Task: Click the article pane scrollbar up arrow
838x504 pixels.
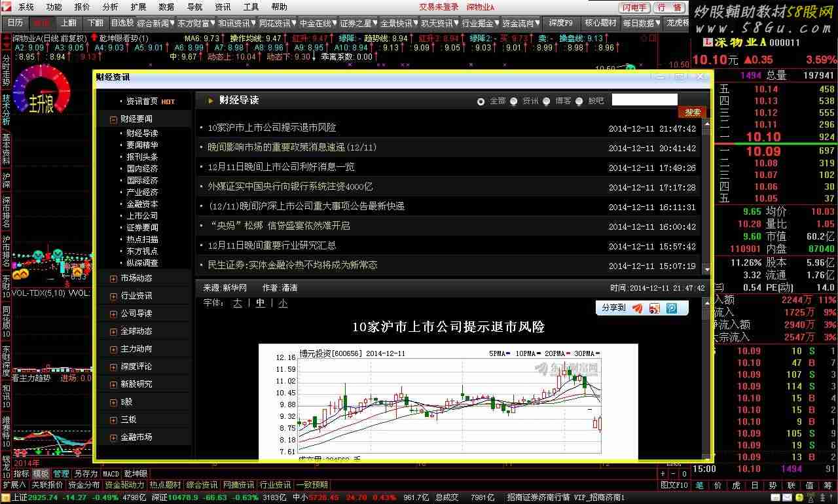Action: [706, 303]
